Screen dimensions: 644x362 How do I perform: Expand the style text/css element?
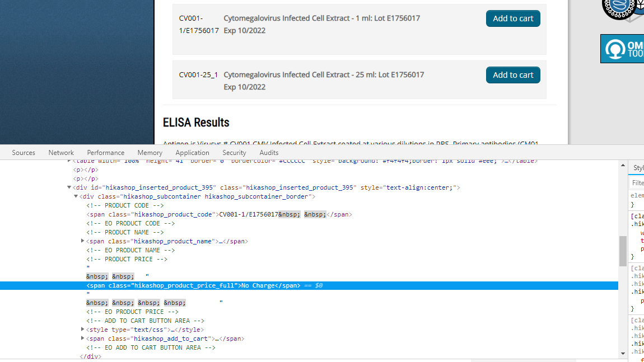coord(83,330)
